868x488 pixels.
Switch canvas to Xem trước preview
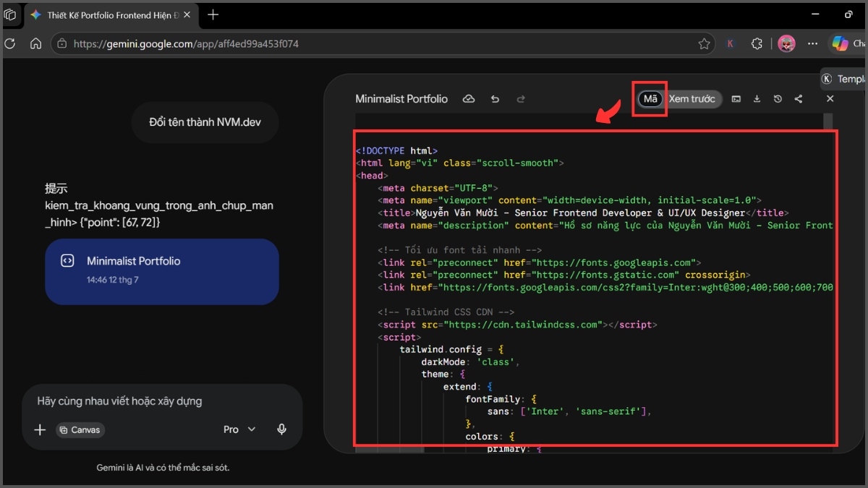click(692, 99)
